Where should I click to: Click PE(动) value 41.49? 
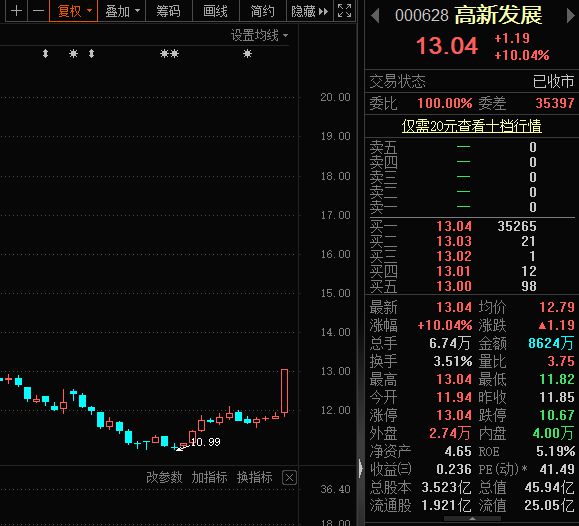[557, 469]
